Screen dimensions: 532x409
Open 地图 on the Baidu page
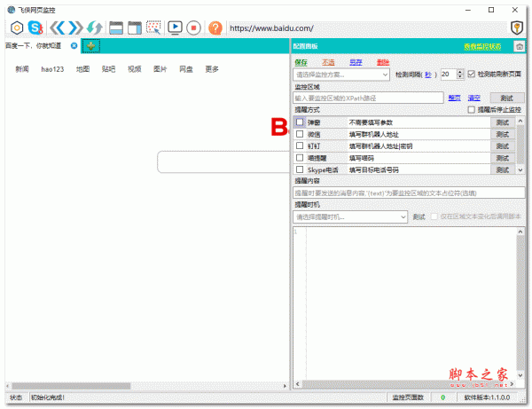[82, 69]
